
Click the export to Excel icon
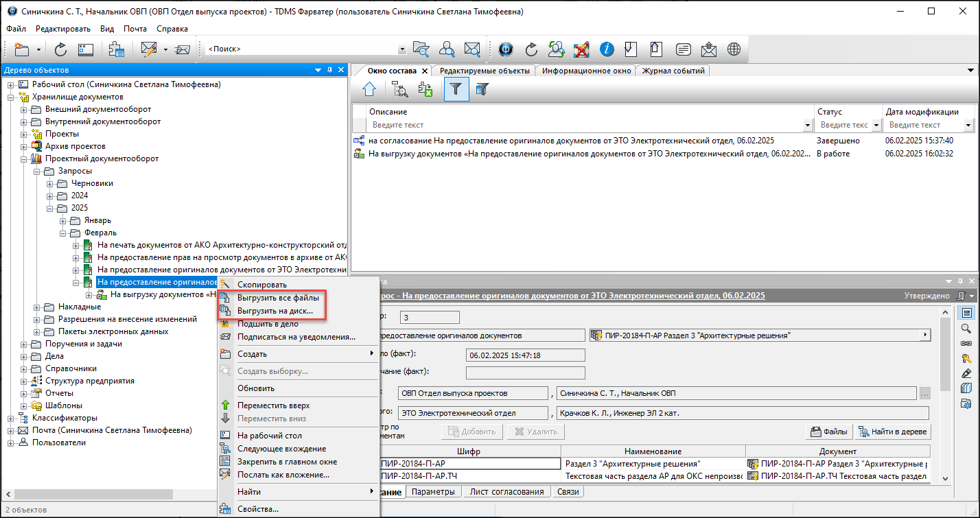[425, 89]
